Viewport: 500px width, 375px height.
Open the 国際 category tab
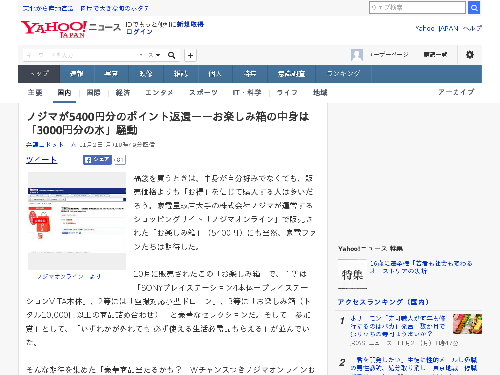[93, 93]
